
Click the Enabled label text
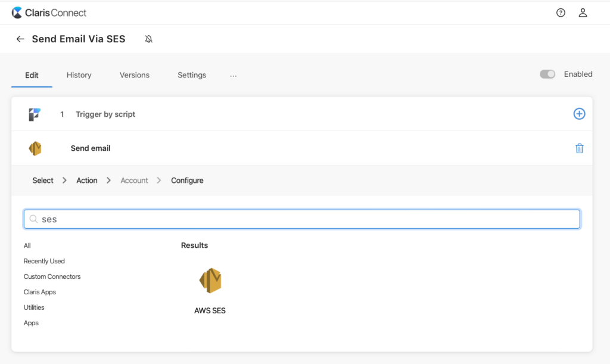coord(578,74)
